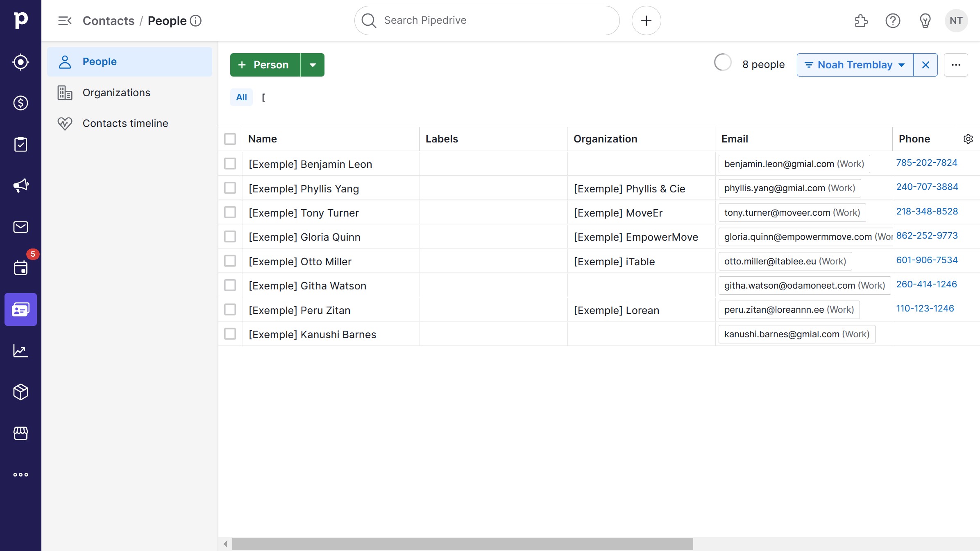Viewport: 980px width, 551px height.
Task: Open Products box icon in sidebar
Action: tap(20, 392)
